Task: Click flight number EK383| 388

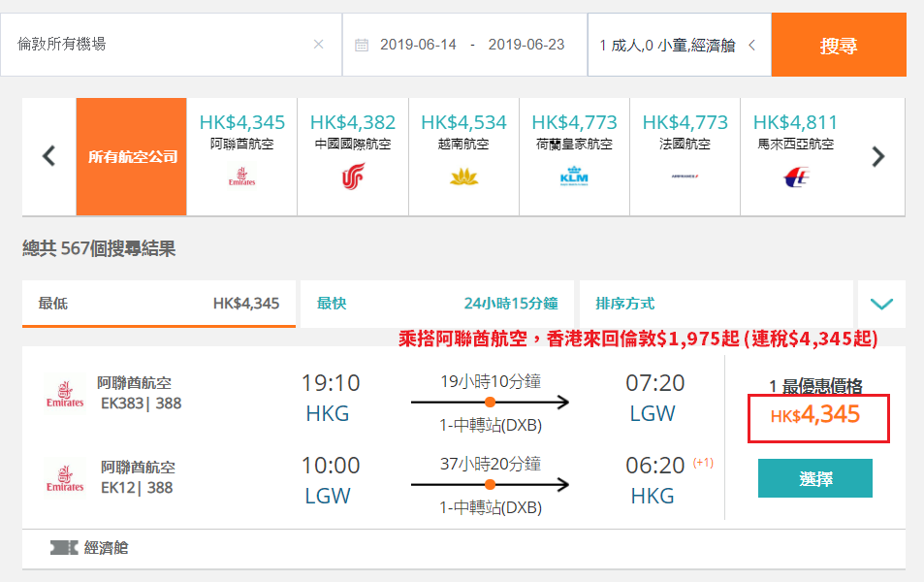Action: pyautogui.click(x=141, y=404)
